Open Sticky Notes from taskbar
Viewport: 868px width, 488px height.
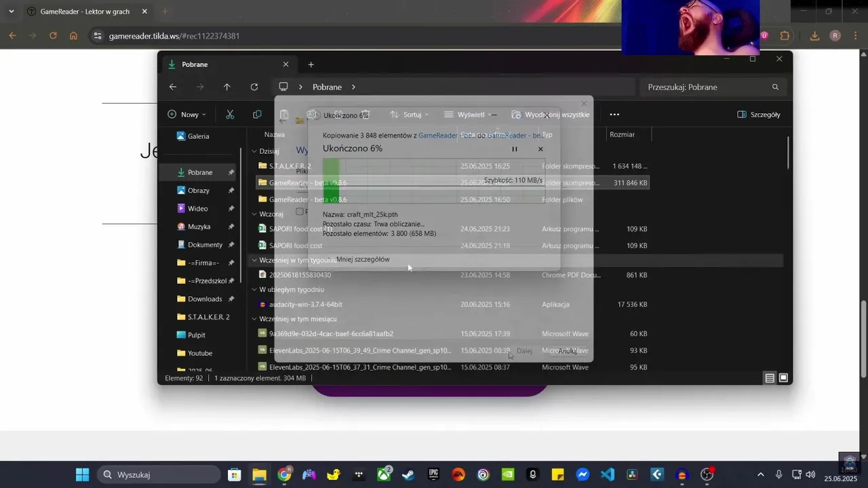tap(557, 474)
